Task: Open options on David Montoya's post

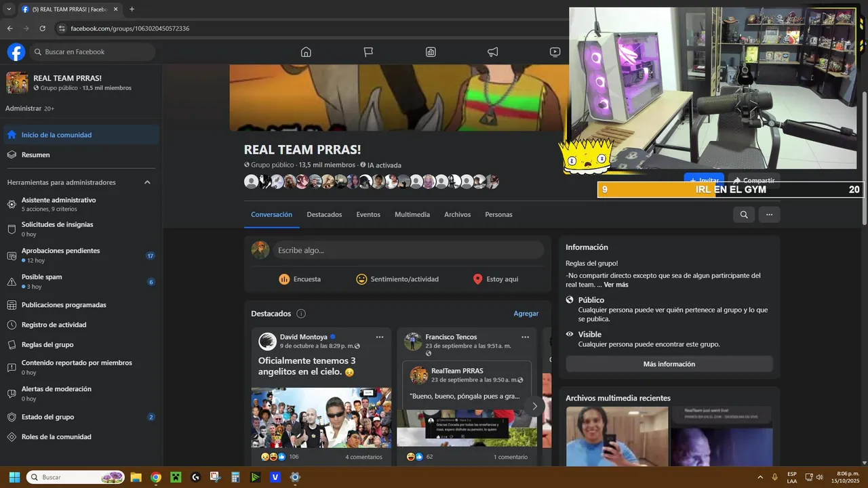Action: tap(380, 337)
